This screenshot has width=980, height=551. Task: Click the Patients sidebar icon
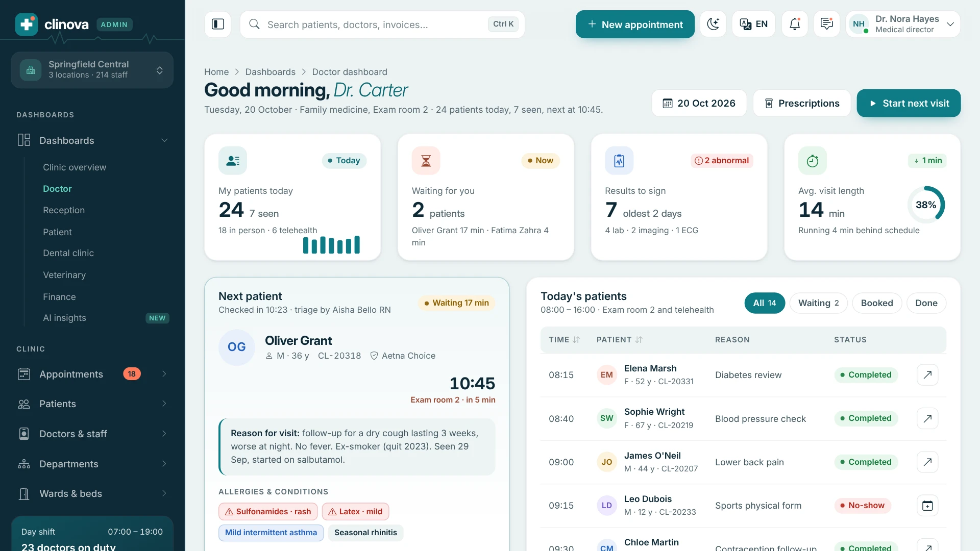24,404
